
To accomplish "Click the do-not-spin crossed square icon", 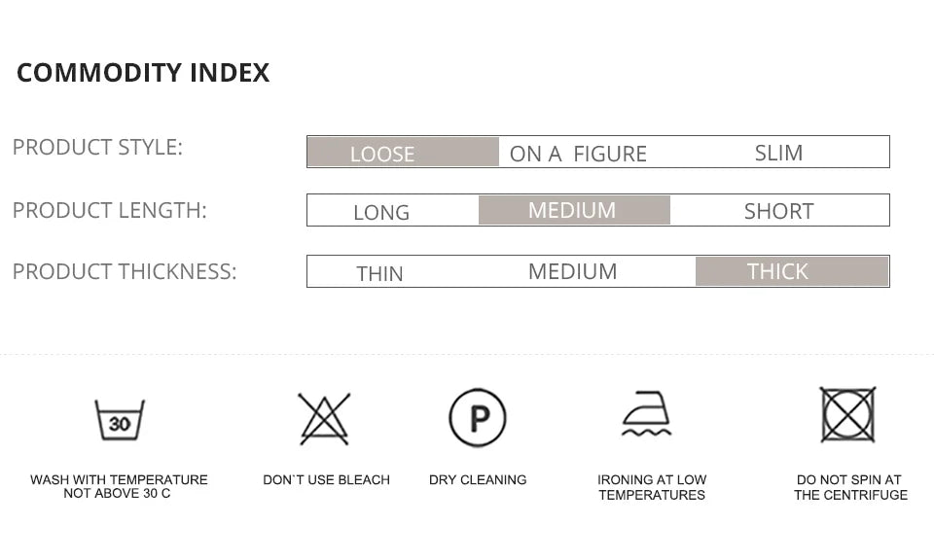I will [x=847, y=415].
